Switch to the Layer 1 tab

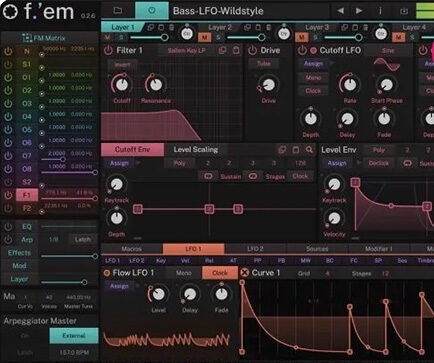122,27
